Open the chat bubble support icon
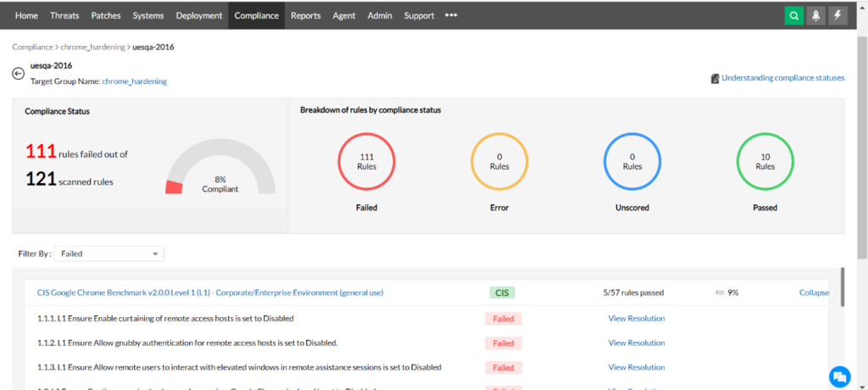 (x=840, y=376)
